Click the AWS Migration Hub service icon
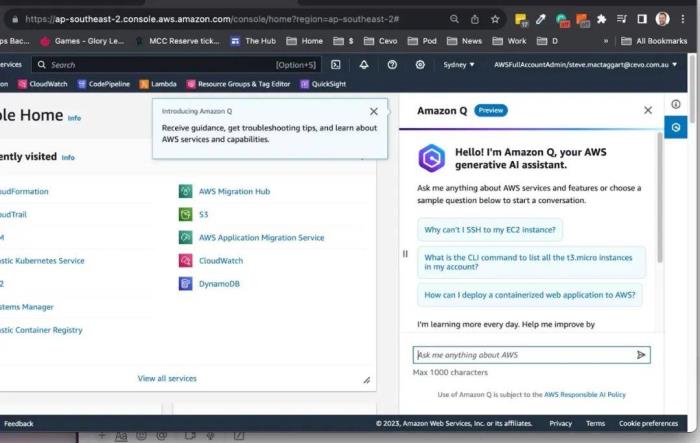Image resolution: width=700 pixels, height=443 pixels. (185, 191)
